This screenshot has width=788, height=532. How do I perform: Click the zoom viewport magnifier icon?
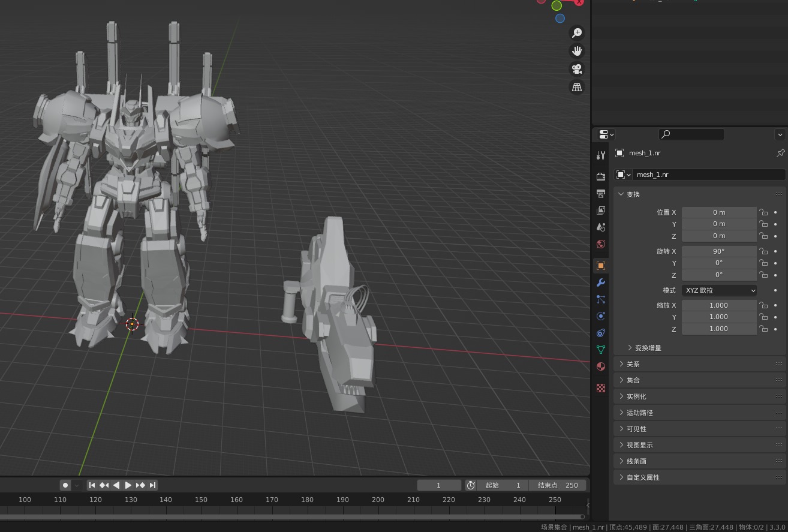click(576, 33)
